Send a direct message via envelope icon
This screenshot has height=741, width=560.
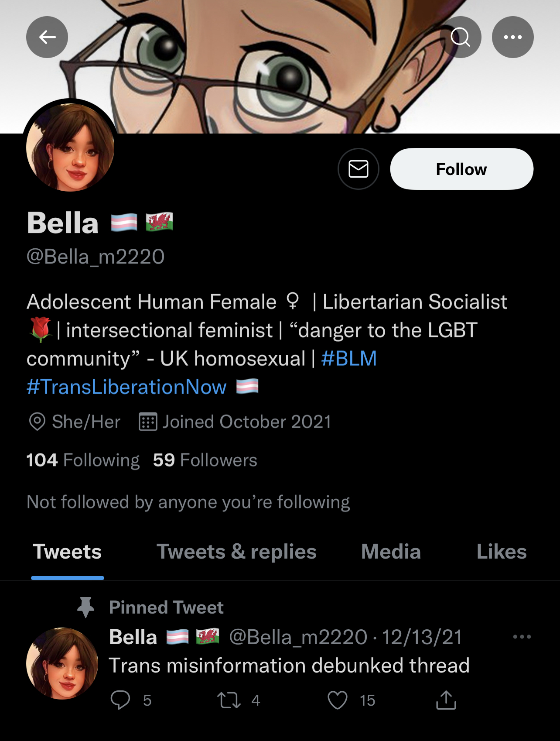click(359, 169)
